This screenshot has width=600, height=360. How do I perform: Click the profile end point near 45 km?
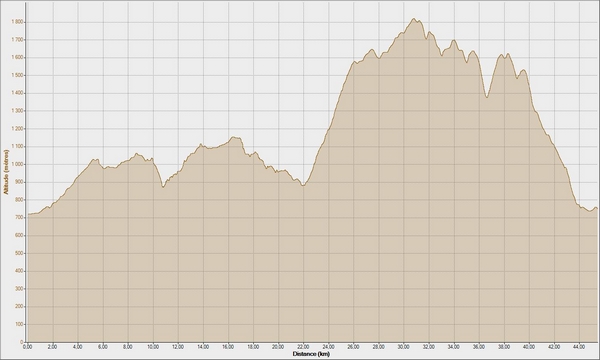[597, 209]
